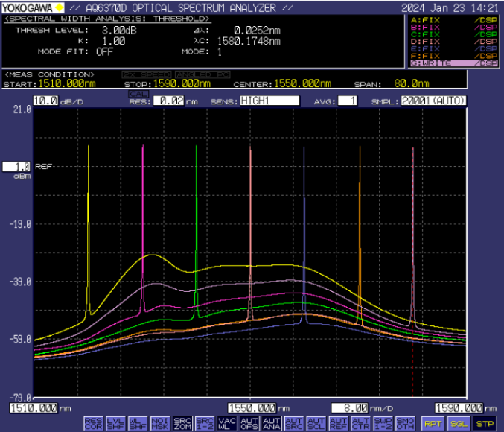Activate the SRC ZOM search zoom icon

(182, 423)
